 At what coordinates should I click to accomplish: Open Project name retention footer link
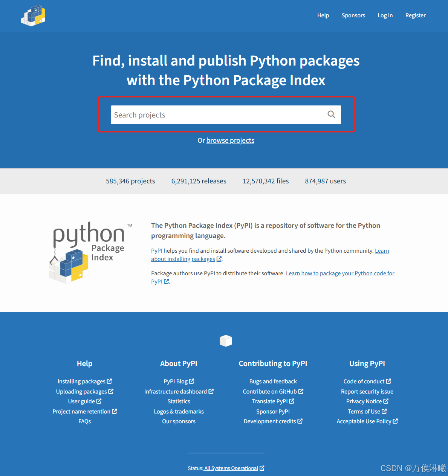[x=85, y=412]
